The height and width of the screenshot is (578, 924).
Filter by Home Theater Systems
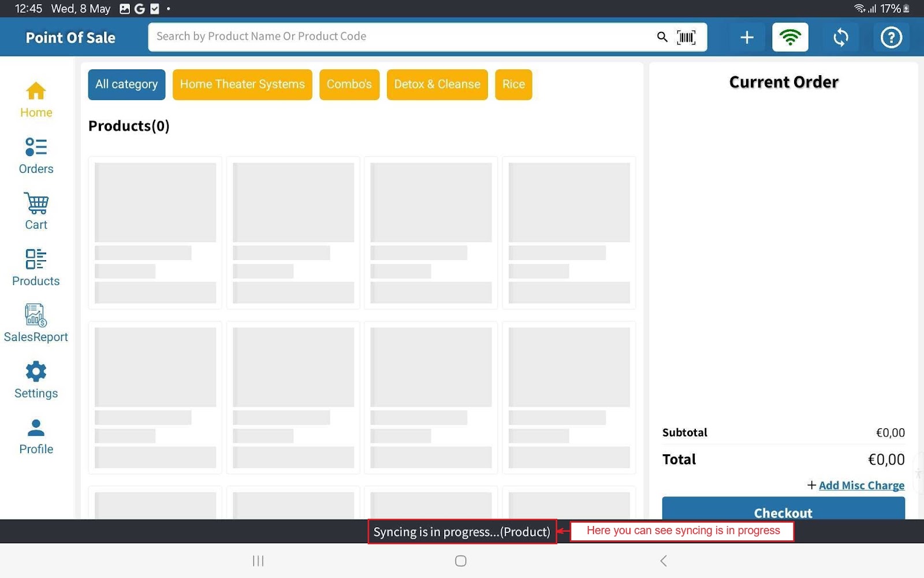[x=242, y=84]
